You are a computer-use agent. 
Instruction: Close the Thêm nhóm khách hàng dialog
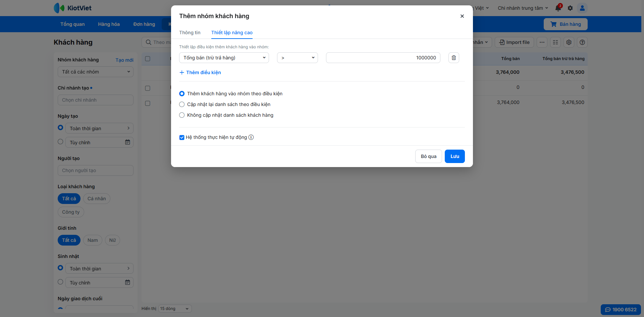coord(462,16)
